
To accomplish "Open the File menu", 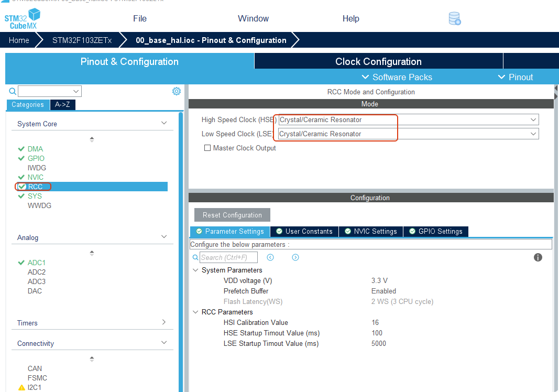I will click(x=140, y=18).
